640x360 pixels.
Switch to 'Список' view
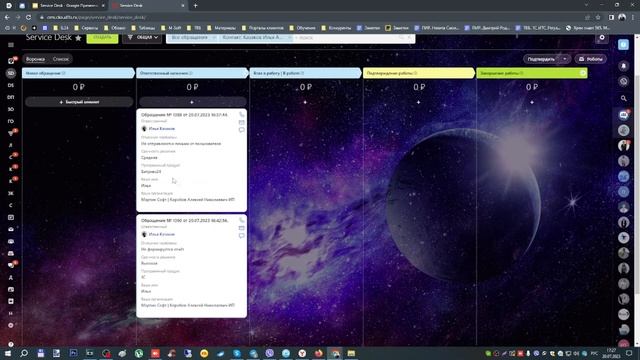coord(61,59)
